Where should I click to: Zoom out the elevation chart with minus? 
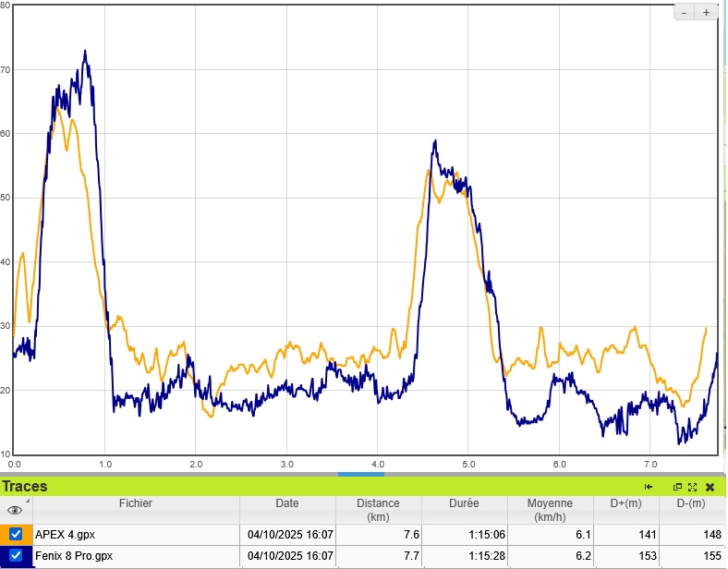point(684,12)
